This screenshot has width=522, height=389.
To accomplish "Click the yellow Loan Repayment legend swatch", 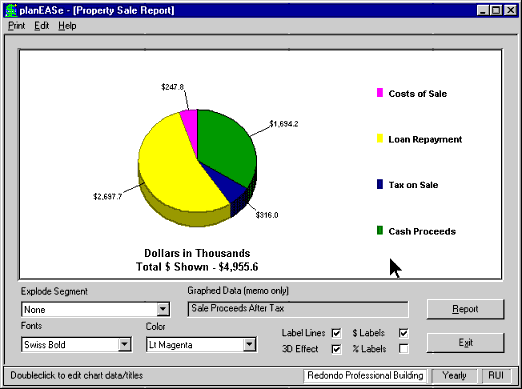I will pyautogui.click(x=380, y=138).
